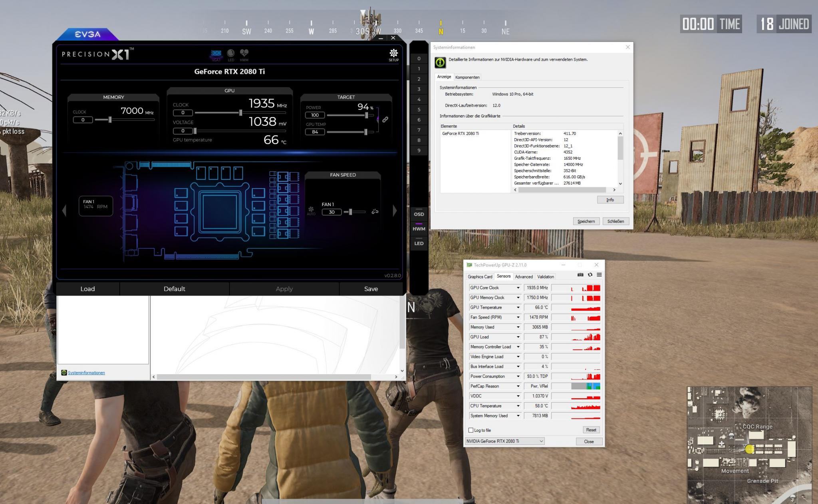This screenshot has height=504, width=818.
Task: Switch to the Advanced tab in GPU-Z
Action: pyautogui.click(x=524, y=277)
